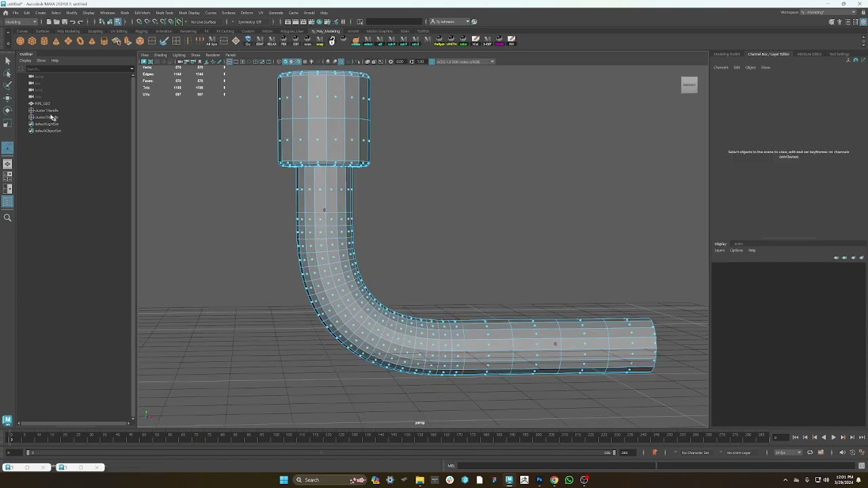This screenshot has height=488, width=868.
Task: Click the FRONT view cube label
Action: [689, 85]
